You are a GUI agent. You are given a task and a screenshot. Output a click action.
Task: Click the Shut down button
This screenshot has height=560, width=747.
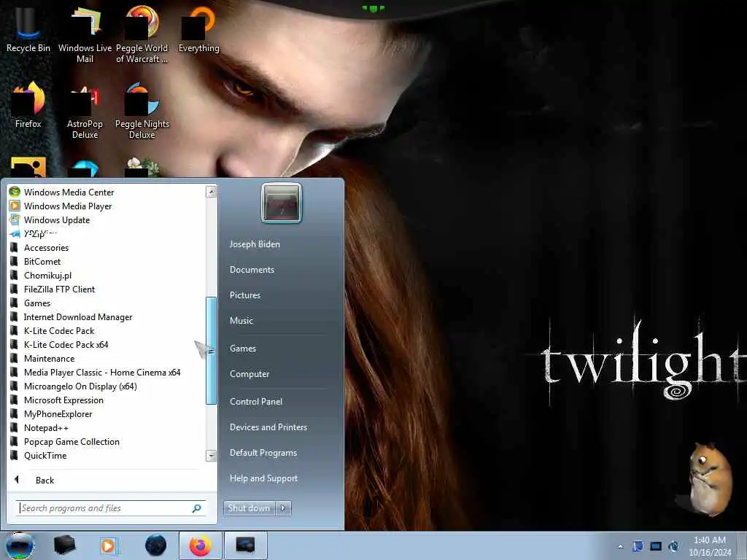click(249, 508)
